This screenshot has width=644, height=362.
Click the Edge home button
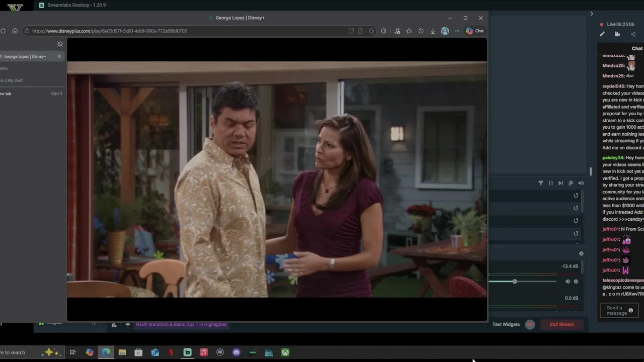(x=15, y=31)
